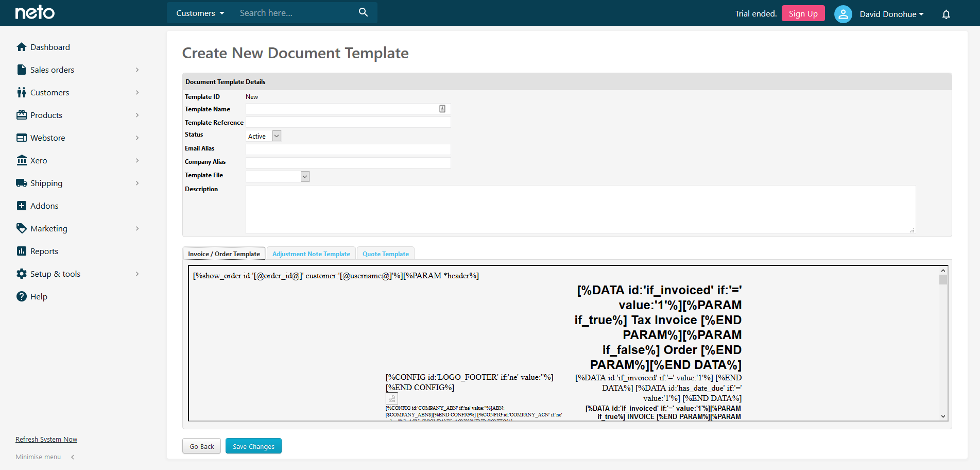Click the Help question mark icon

(x=22, y=296)
